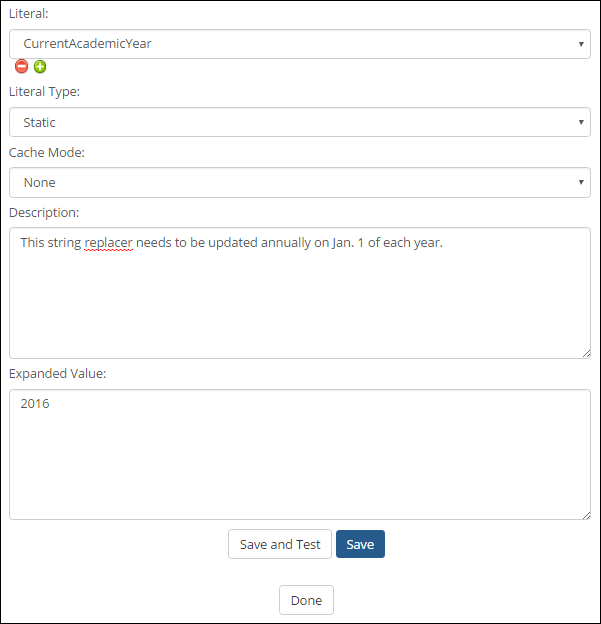Click the Literal Type label
Image resolution: width=601 pixels, height=624 pixels.
(x=44, y=92)
